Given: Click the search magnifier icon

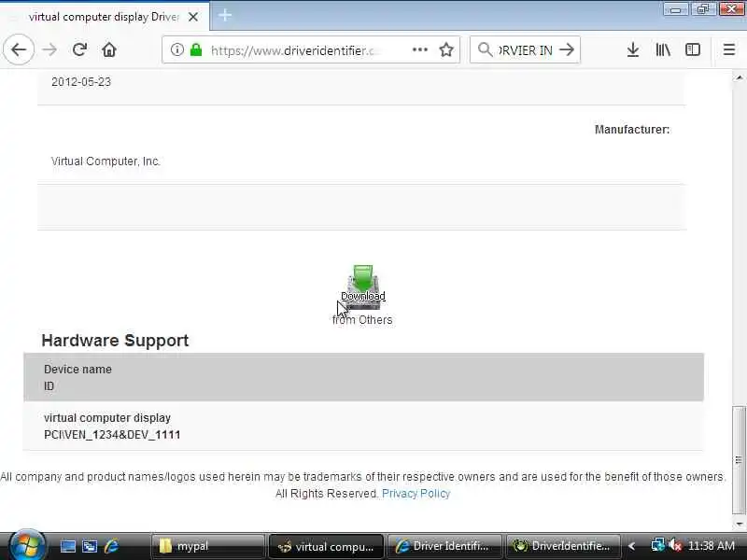Looking at the screenshot, I should click(485, 49).
